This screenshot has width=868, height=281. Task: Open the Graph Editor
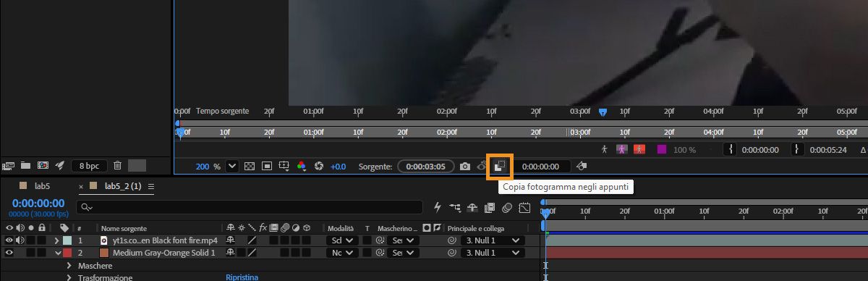(525, 207)
